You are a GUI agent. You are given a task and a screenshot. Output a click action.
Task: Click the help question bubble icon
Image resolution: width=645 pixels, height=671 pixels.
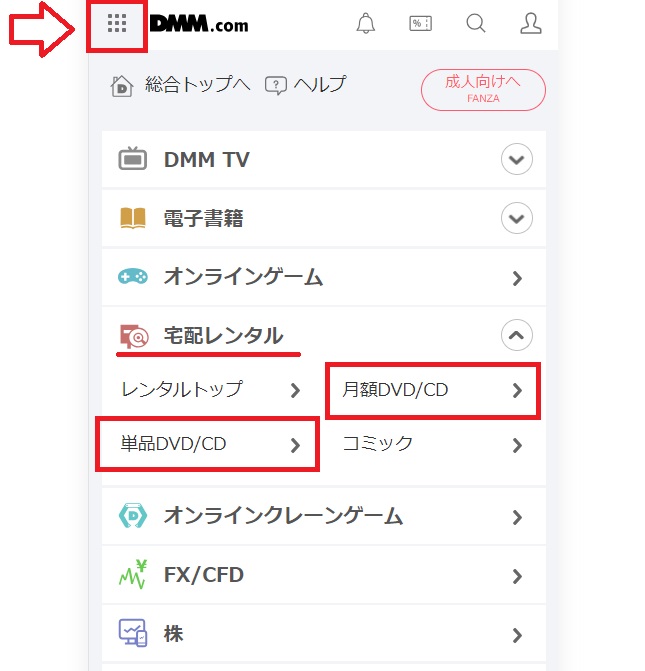276,86
